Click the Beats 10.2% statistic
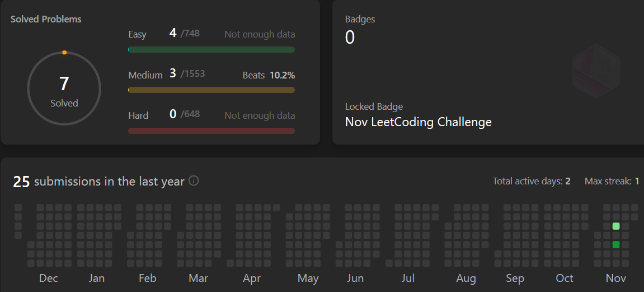Viewport: 644px width, 292px height. tap(269, 75)
